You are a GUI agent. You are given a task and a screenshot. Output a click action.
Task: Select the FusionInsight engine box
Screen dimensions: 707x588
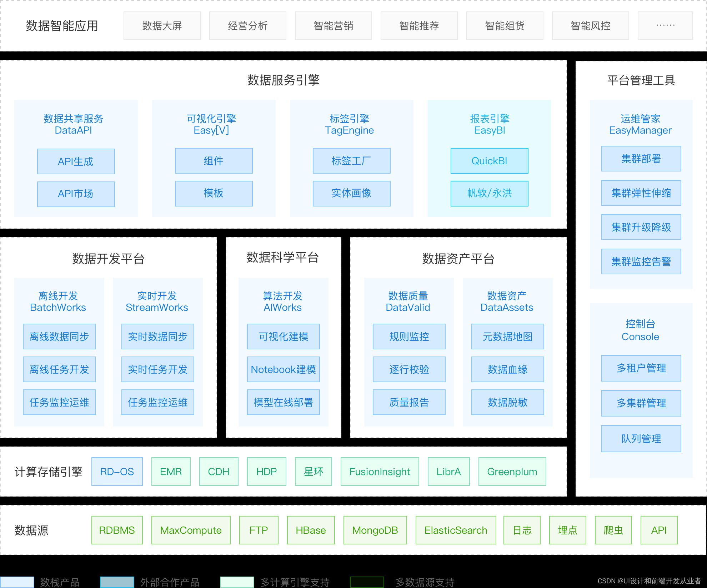click(x=380, y=472)
